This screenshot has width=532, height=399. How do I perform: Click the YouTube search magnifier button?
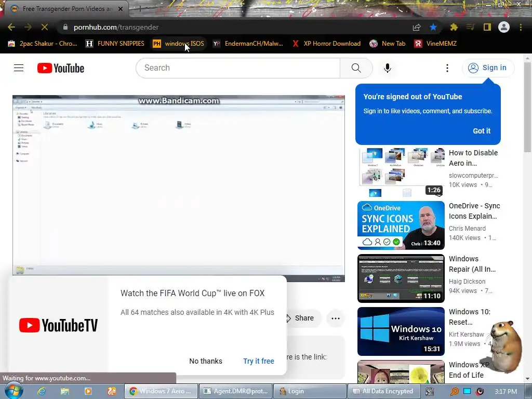point(356,68)
